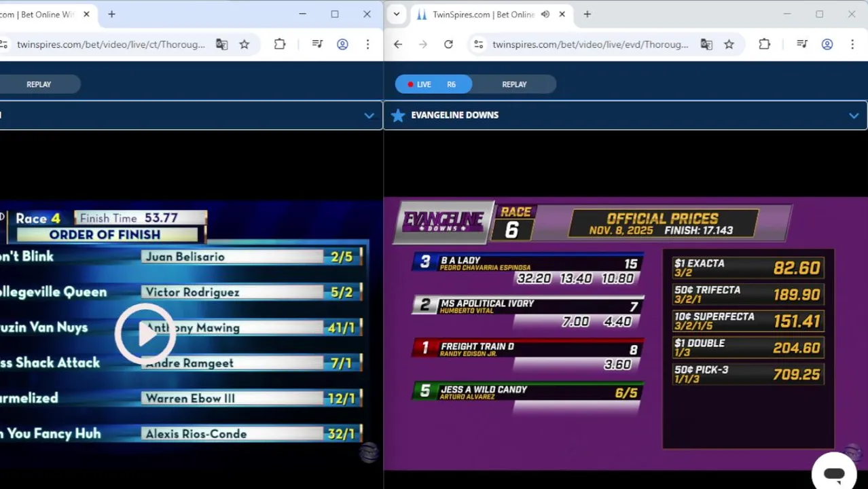Image resolution: width=868 pixels, height=489 pixels.
Task: Go back in right browser window
Action: 398,44
